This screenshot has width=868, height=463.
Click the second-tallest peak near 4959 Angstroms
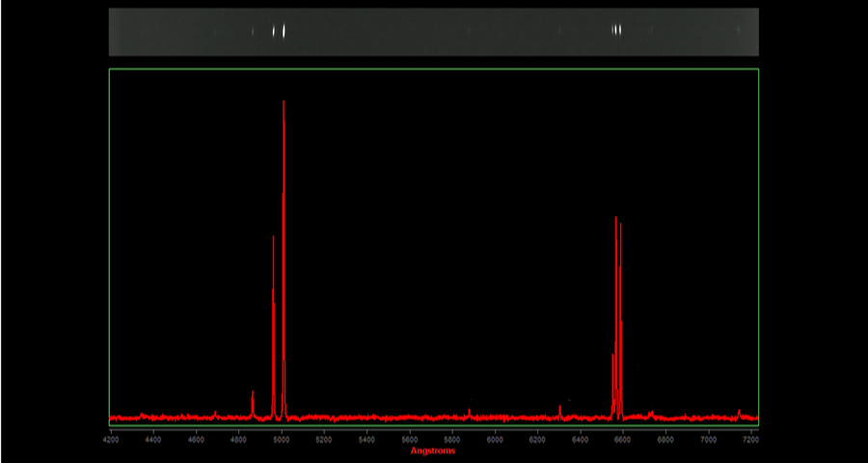point(273,237)
